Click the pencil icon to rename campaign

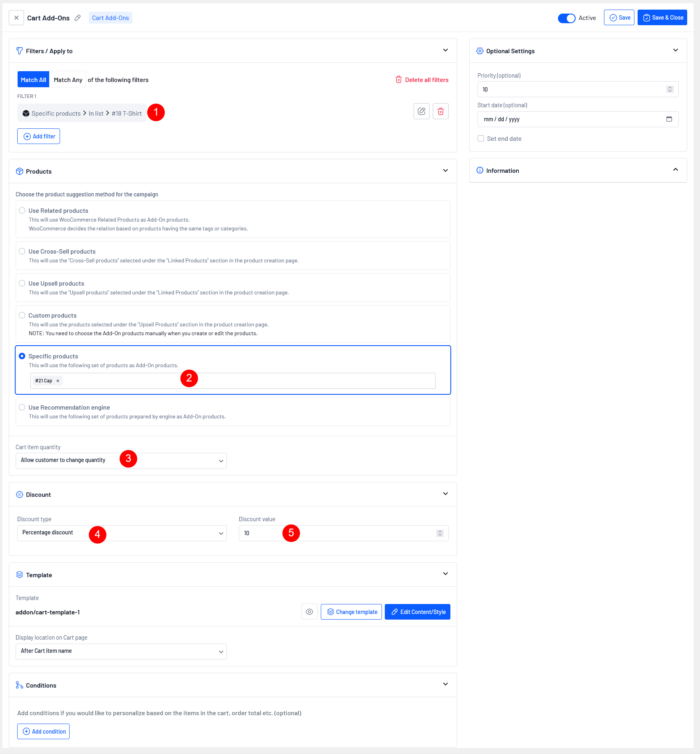click(78, 18)
